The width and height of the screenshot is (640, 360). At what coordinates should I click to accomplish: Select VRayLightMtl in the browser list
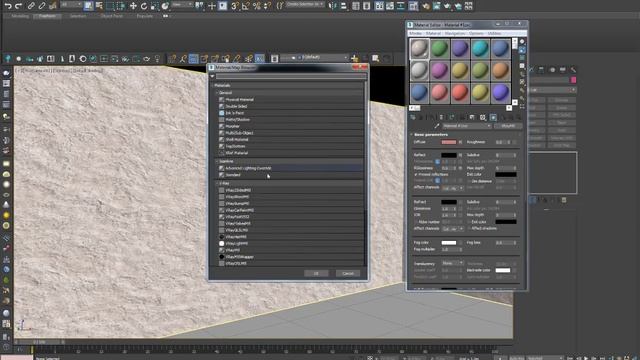pos(290,243)
